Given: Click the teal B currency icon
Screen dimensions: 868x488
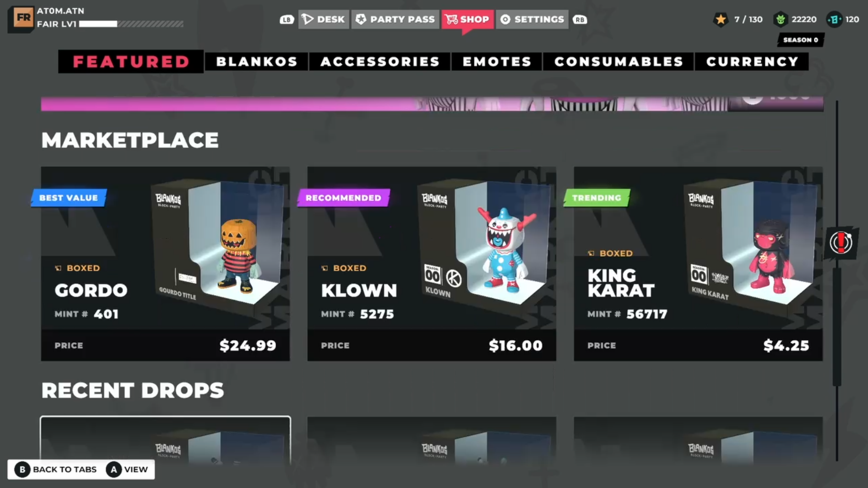Looking at the screenshot, I should point(834,20).
